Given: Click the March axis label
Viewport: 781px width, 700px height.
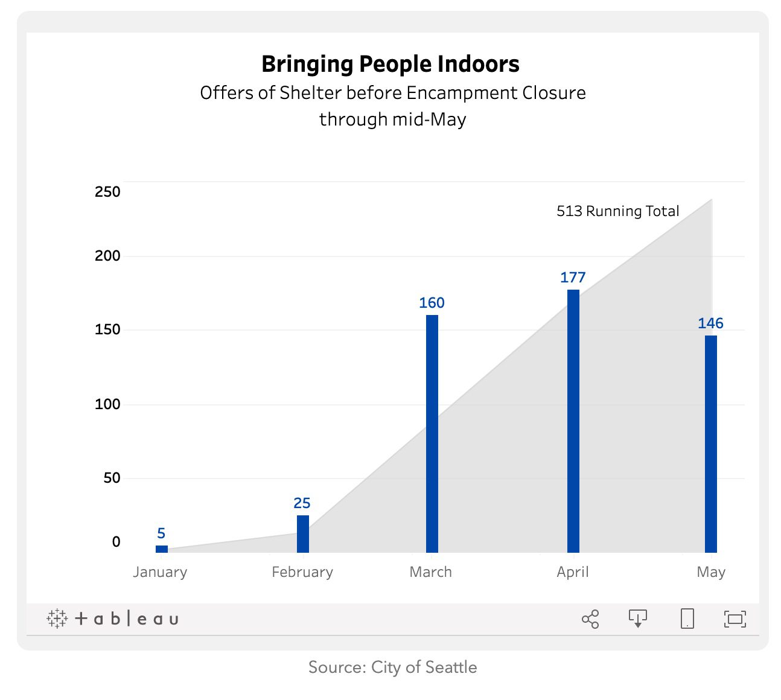Looking at the screenshot, I should coord(430,572).
